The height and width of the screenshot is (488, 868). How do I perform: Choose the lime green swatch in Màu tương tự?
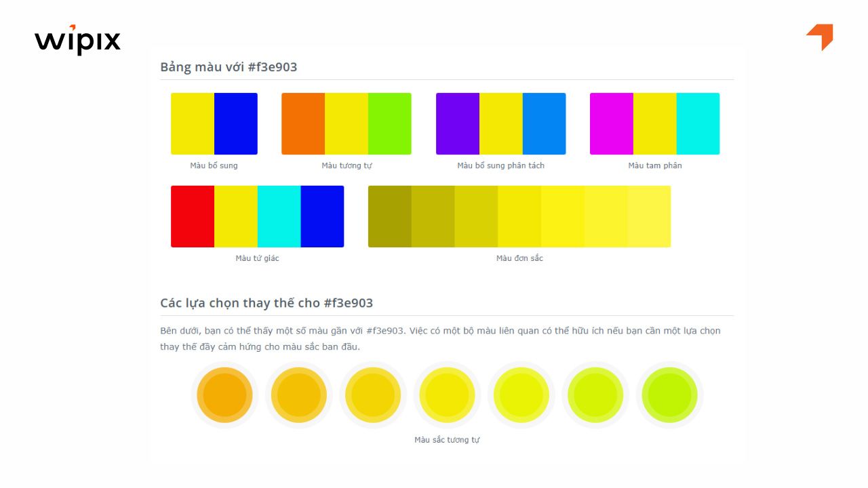coord(390,123)
